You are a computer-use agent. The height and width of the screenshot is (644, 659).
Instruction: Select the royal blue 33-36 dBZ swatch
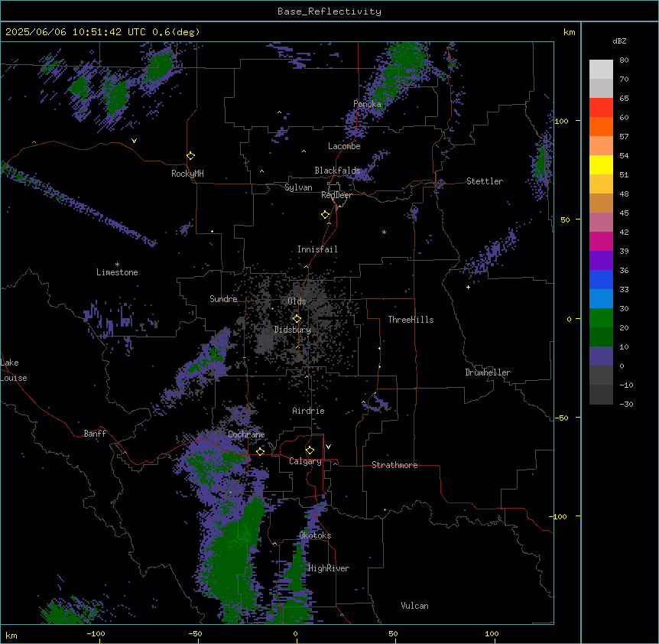[x=601, y=279]
